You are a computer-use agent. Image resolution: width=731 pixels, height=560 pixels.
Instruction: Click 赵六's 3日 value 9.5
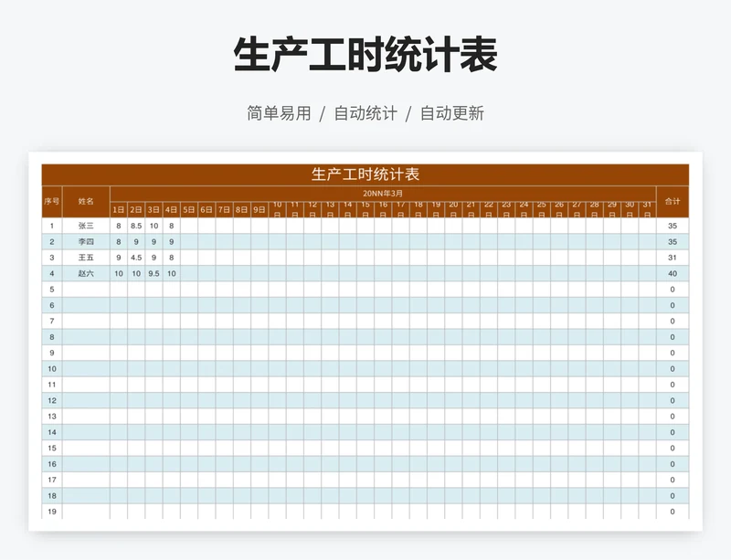pos(154,273)
